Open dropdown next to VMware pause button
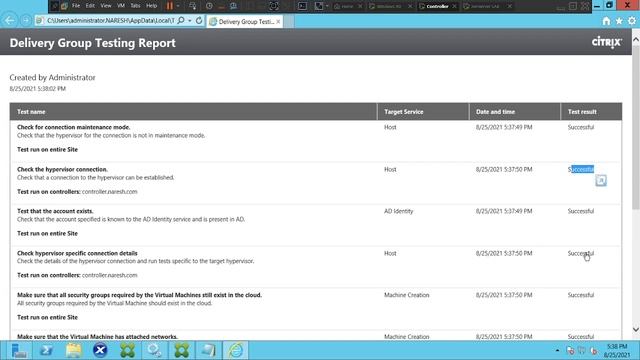The height and width of the screenshot is (360, 640). point(178,6)
